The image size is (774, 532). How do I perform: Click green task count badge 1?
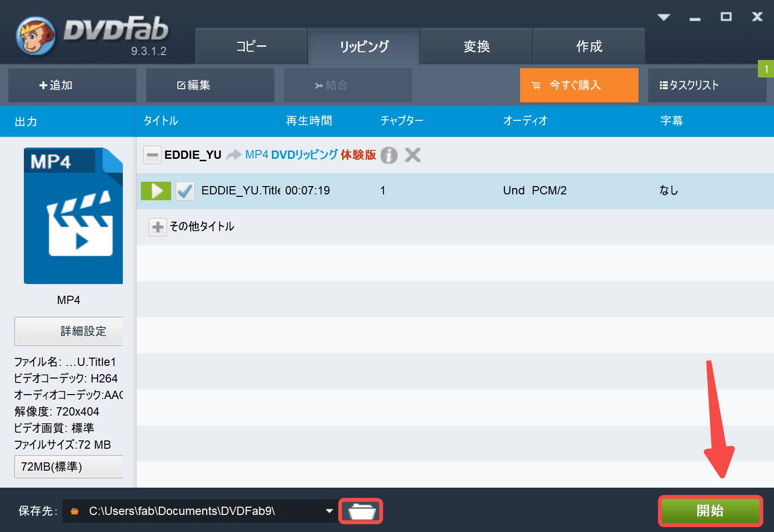pos(766,69)
